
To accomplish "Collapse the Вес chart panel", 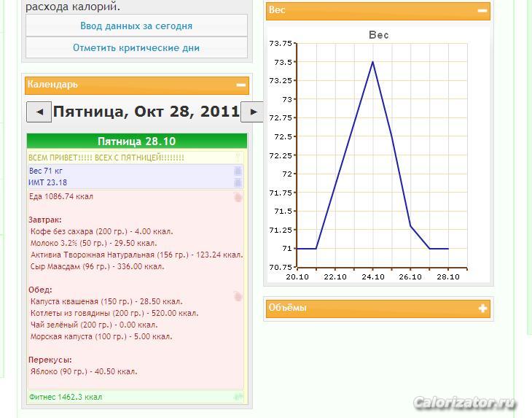I will 482,11.
